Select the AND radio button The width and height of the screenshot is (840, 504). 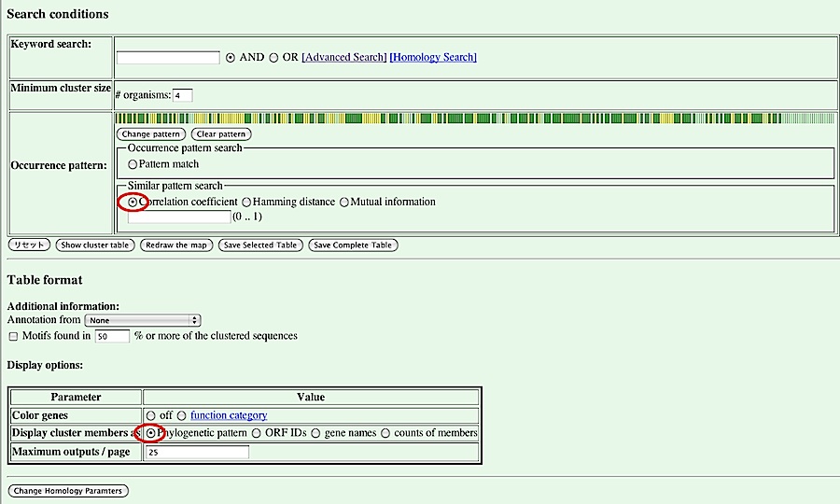click(x=231, y=58)
